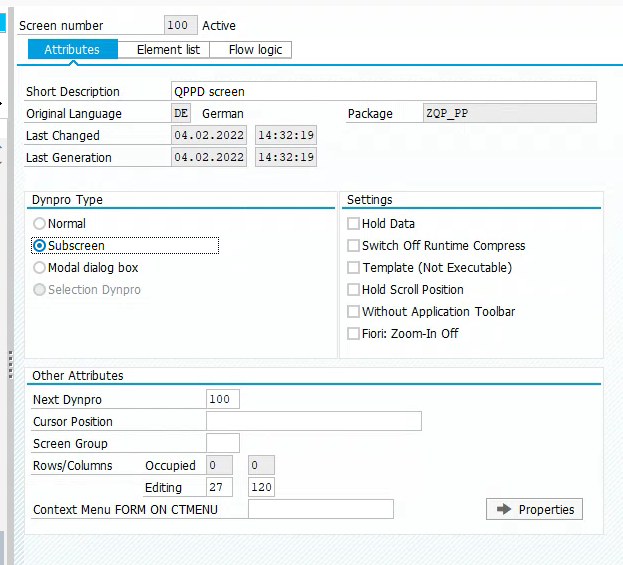Click the Cursor Position input field
Image resolution: width=623 pixels, height=565 pixels.
[313, 422]
